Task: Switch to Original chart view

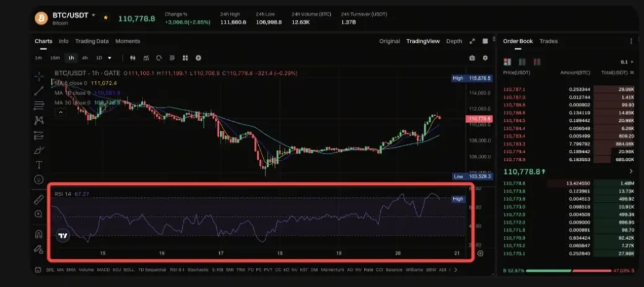Action: point(389,41)
